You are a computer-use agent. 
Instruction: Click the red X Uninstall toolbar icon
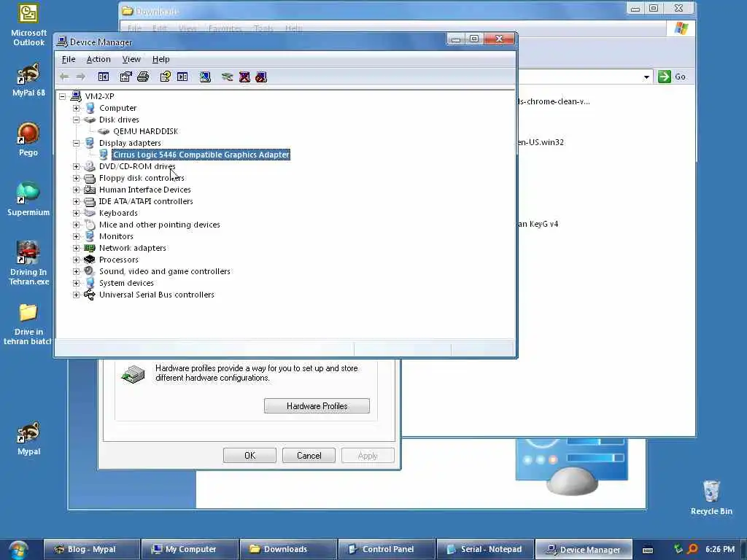(x=244, y=77)
